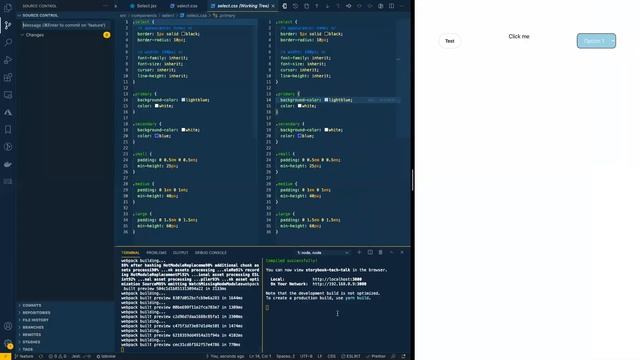
Task: Click the errors and warnings count in status bar
Action: coord(58,356)
